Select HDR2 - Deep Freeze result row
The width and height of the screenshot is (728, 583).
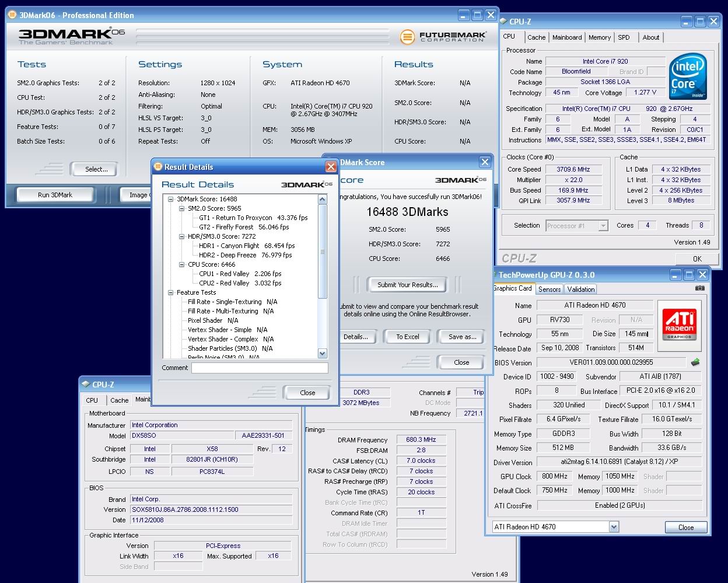[245, 255]
